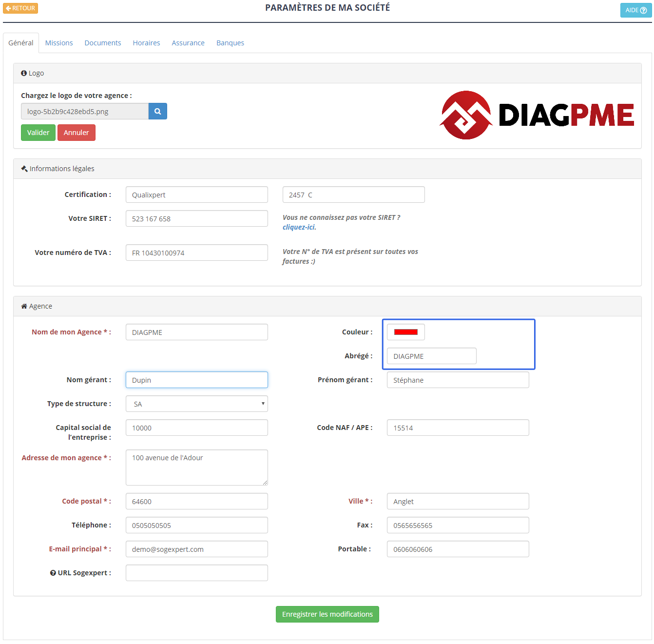Image resolution: width=654 pixels, height=644 pixels.
Task: Open help with the AIDE button
Action: point(636,10)
